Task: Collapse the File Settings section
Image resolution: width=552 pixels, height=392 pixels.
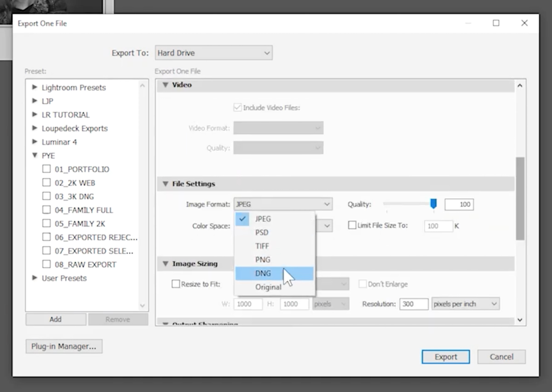Action: (x=166, y=184)
